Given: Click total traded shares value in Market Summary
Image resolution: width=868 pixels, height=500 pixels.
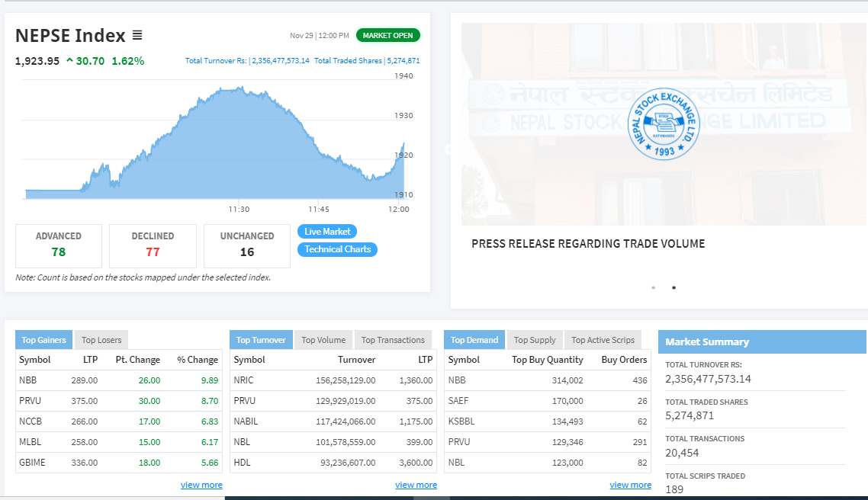Looking at the screenshot, I should (x=690, y=415).
